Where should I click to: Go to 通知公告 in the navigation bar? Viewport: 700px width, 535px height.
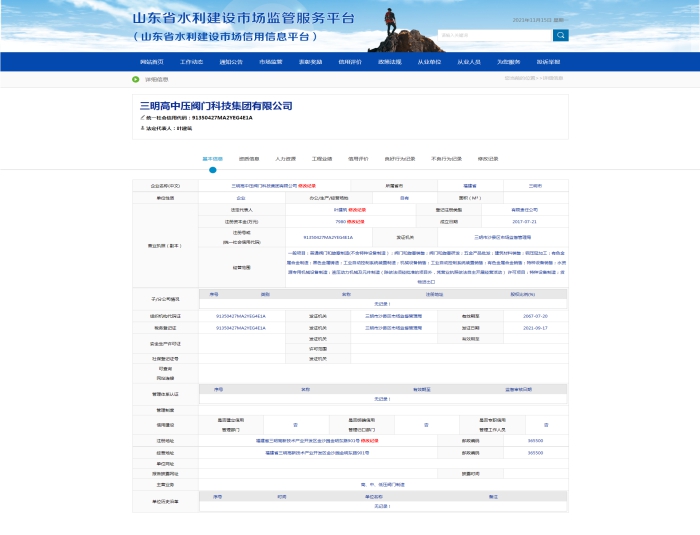tap(231, 61)
